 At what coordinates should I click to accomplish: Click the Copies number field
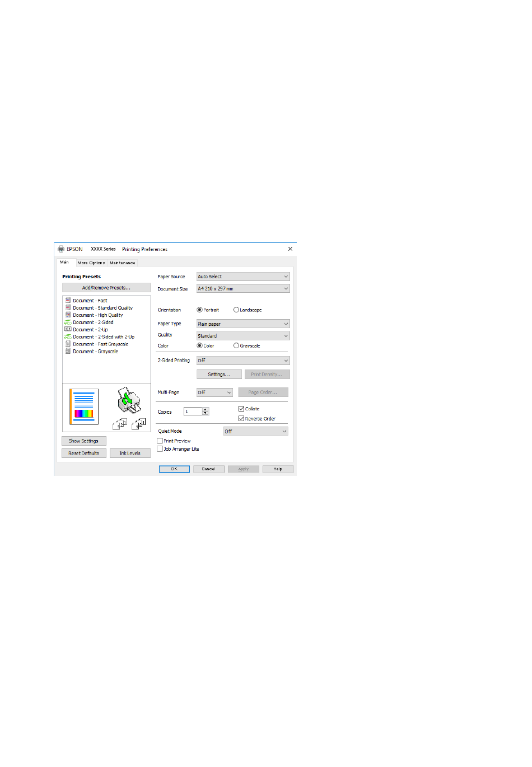tap(193, 411)
